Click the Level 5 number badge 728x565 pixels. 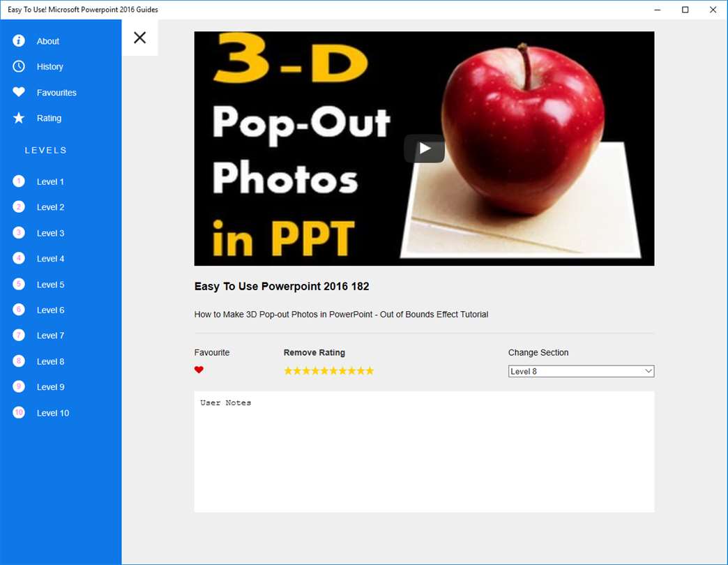tap(19, 284)
